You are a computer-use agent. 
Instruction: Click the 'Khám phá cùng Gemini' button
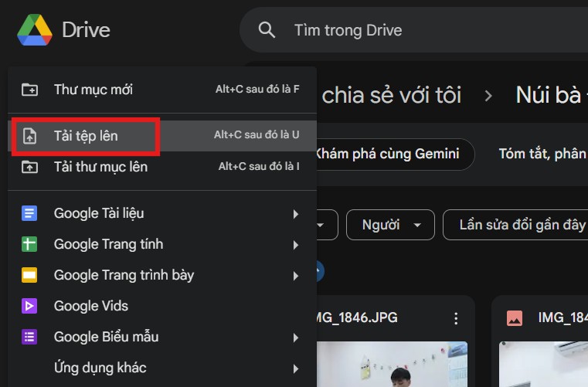click(394, 154)
